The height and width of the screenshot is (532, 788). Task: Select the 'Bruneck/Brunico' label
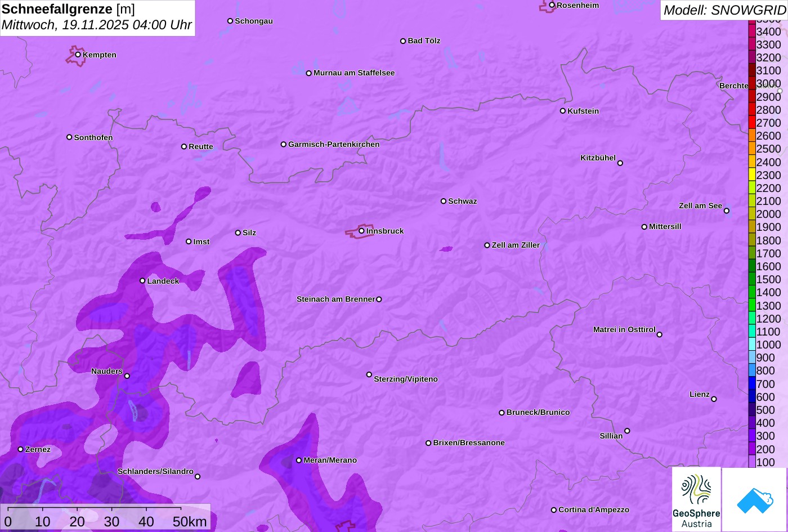coord(538,413)
